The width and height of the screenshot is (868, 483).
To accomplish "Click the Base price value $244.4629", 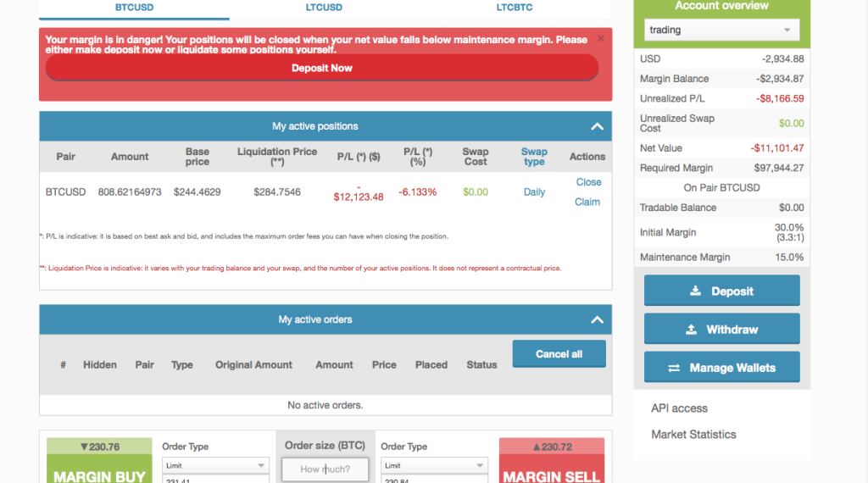I will point(197,192).
